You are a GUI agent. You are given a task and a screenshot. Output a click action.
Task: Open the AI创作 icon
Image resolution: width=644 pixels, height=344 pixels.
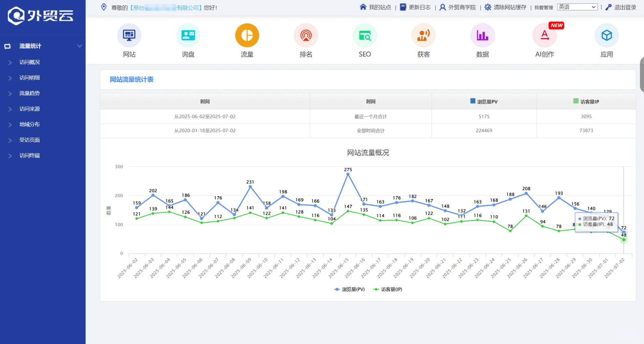point(545,35)
